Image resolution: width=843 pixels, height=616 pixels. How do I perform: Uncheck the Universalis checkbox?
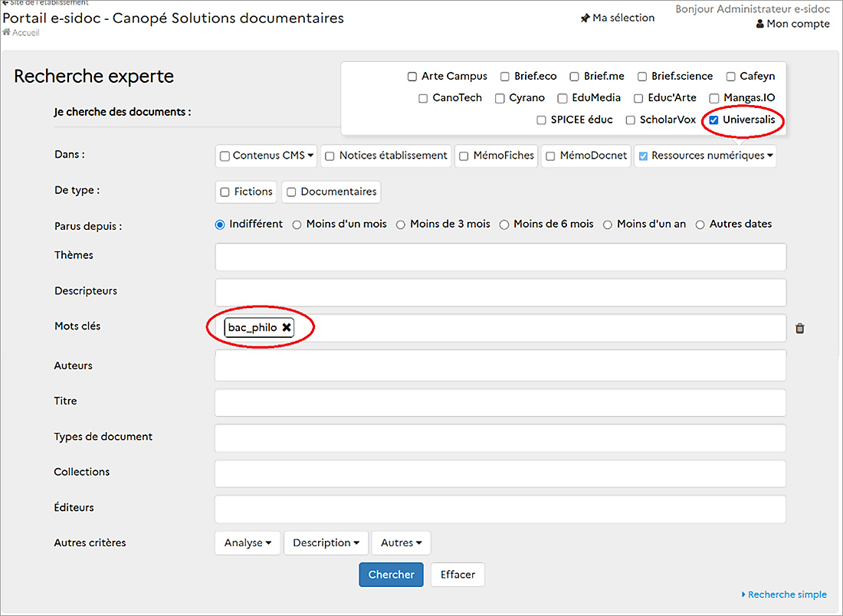point(713,120)
